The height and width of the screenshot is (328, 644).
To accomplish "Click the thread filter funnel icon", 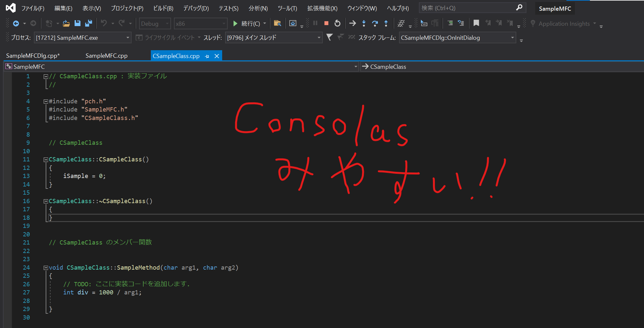I will click(329, 37).
